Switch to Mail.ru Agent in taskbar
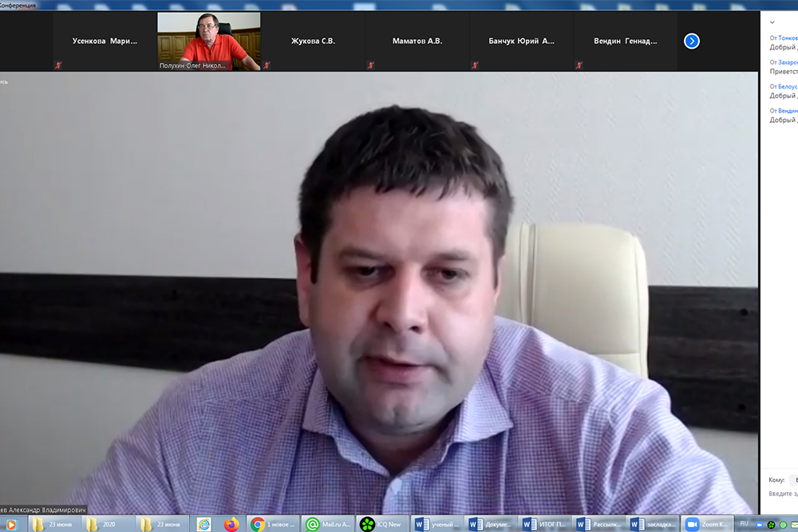Screen dimensions: 798x532 pos(328,524)
